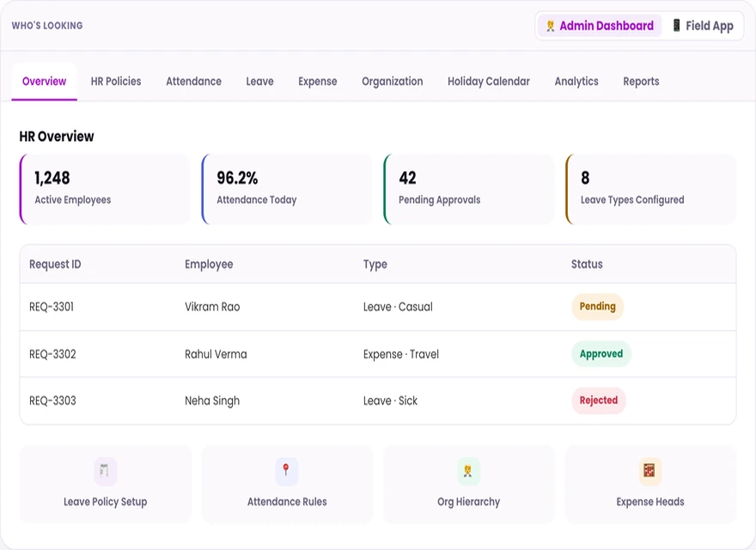The image size is (756, 550).
Task: Open the Leave Policy Setup card
Action: pyautogui.click(x=105, y=485)
